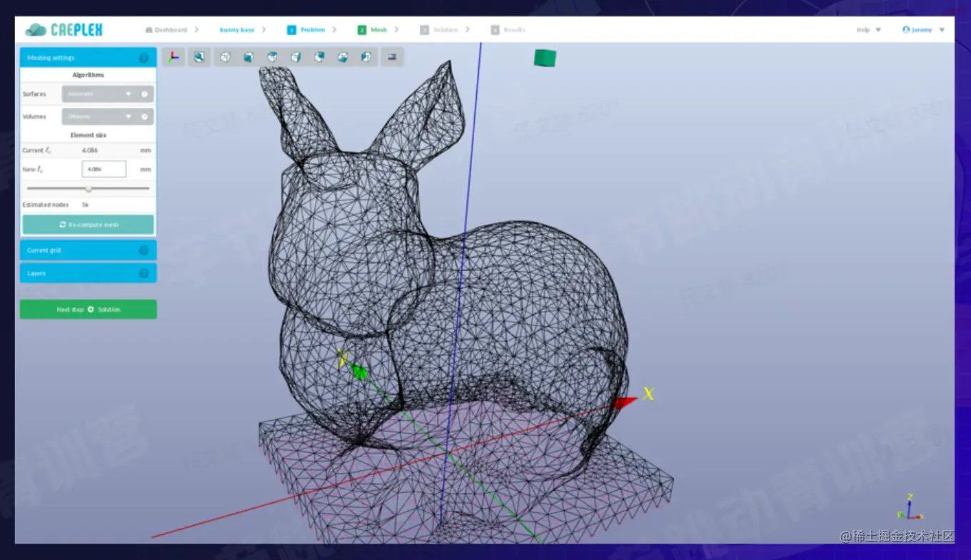Click the Element size section heading
This screenshot has width=971, height=560.
88,135
